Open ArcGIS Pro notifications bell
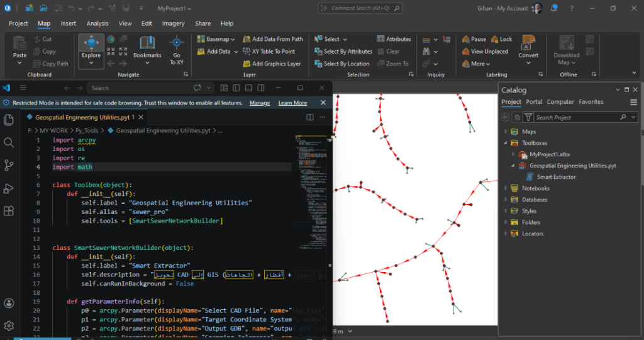Screen dimensions: 644x340 pos(554,8)
